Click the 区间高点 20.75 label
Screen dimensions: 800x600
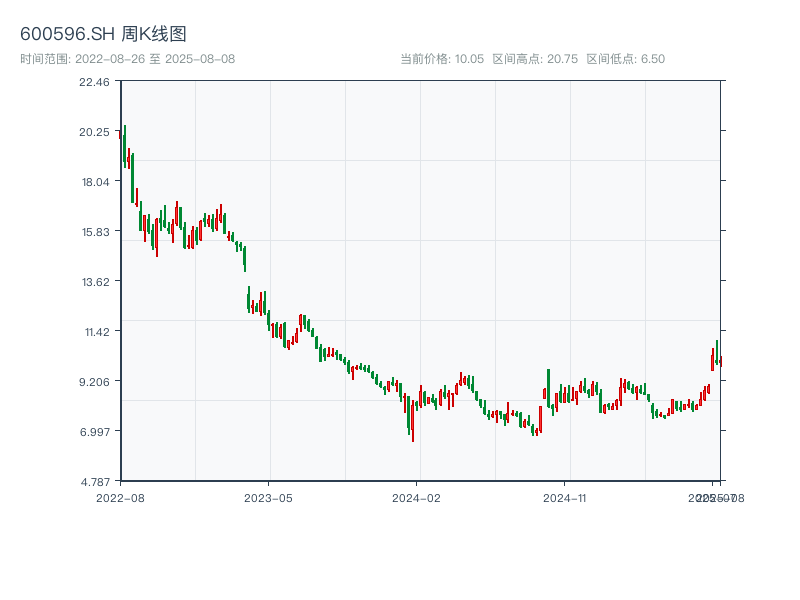(x=535, y=59)
